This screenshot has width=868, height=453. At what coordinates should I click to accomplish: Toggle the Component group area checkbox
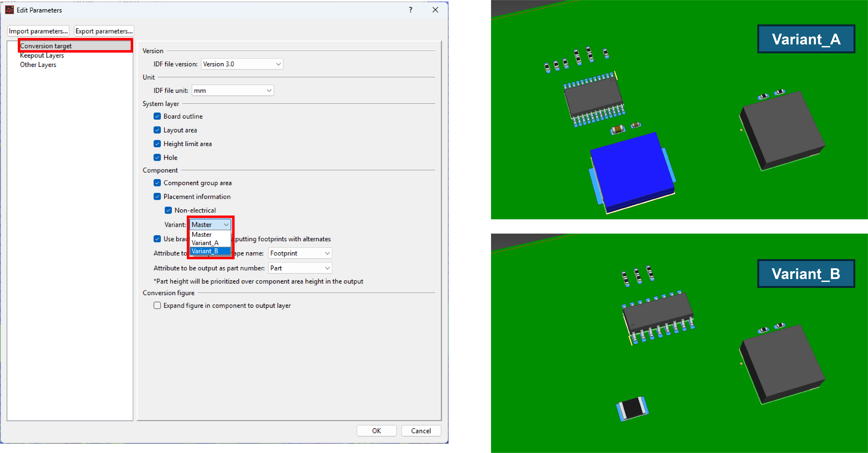(x=157, y=183)
